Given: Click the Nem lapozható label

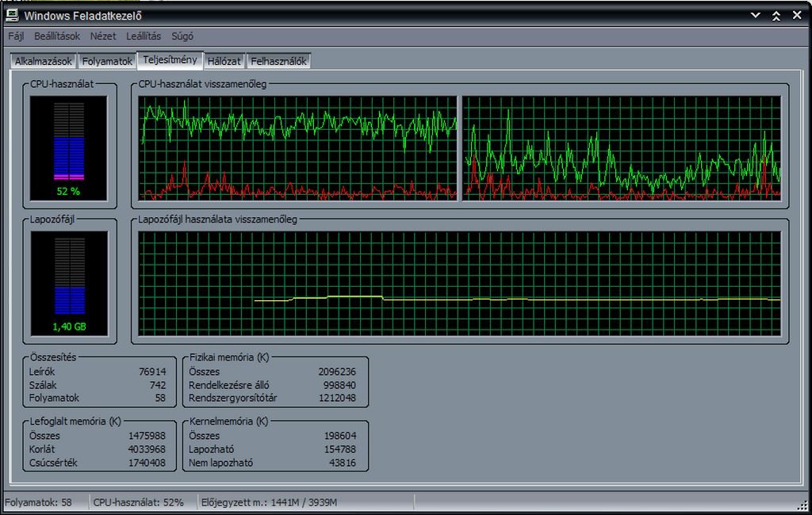Looking at the screenshot, I should coord(220,463).
